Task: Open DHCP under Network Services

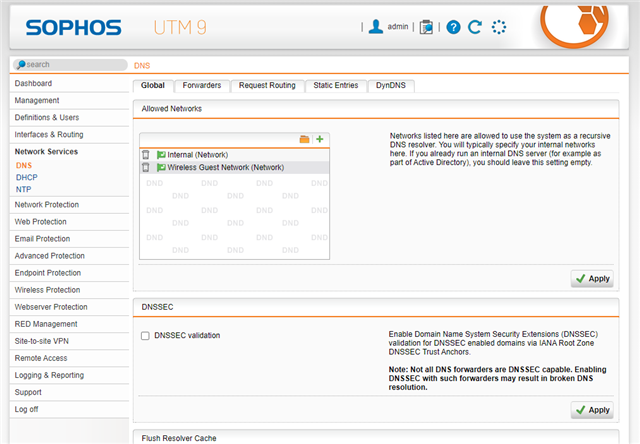Action: point(27,178)
